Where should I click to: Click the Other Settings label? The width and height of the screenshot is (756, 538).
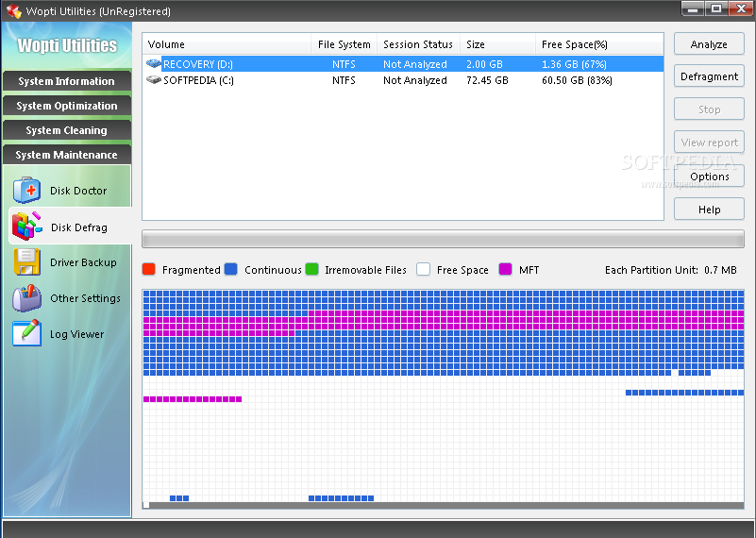[x=85, y=298]
